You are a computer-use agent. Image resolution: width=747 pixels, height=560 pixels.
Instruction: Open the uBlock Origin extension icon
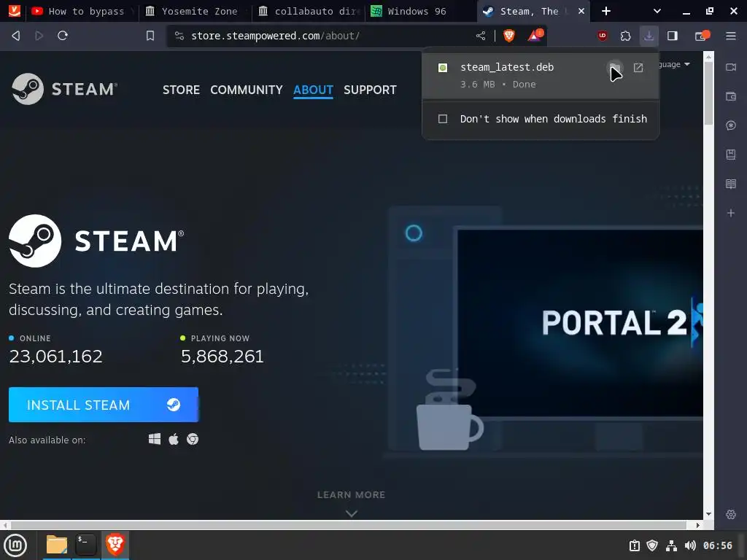pyautogui.click(x=602, y=36)
